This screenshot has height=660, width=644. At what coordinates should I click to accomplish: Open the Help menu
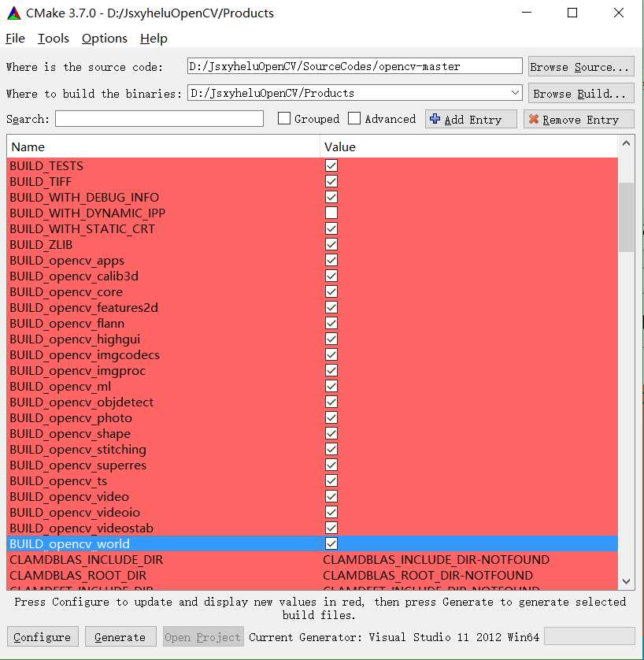[x=154, y=39]
